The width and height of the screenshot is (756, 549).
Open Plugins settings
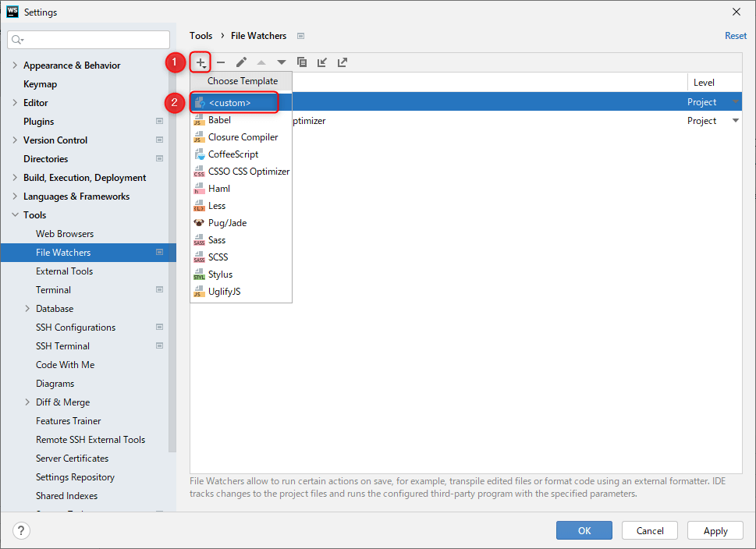click(38, 122)
